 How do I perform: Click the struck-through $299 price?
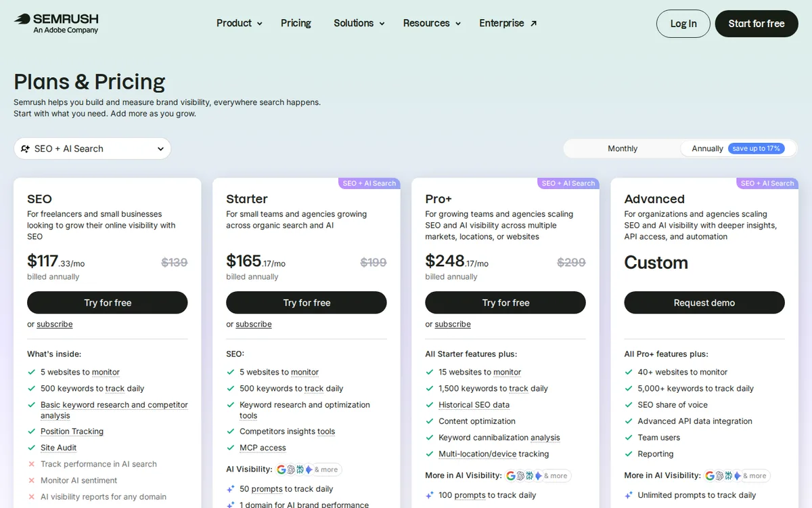(x=571, y=262)
